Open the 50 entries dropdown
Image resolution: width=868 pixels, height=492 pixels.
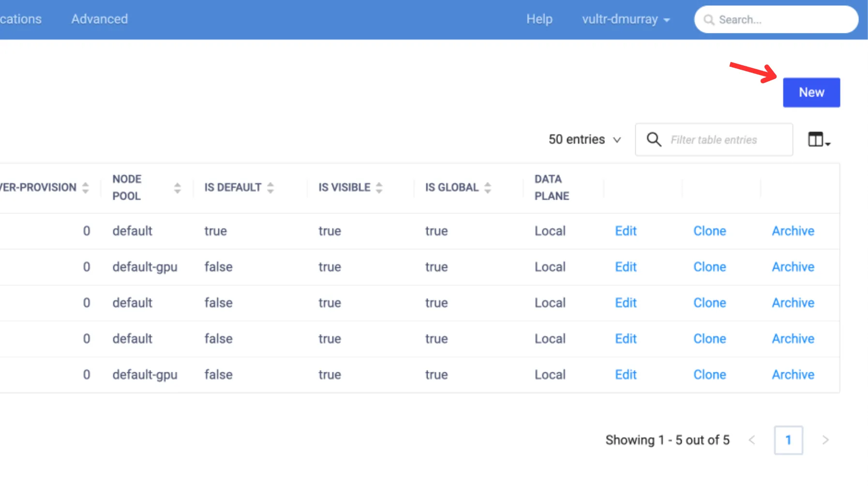(x=584, y=139)
